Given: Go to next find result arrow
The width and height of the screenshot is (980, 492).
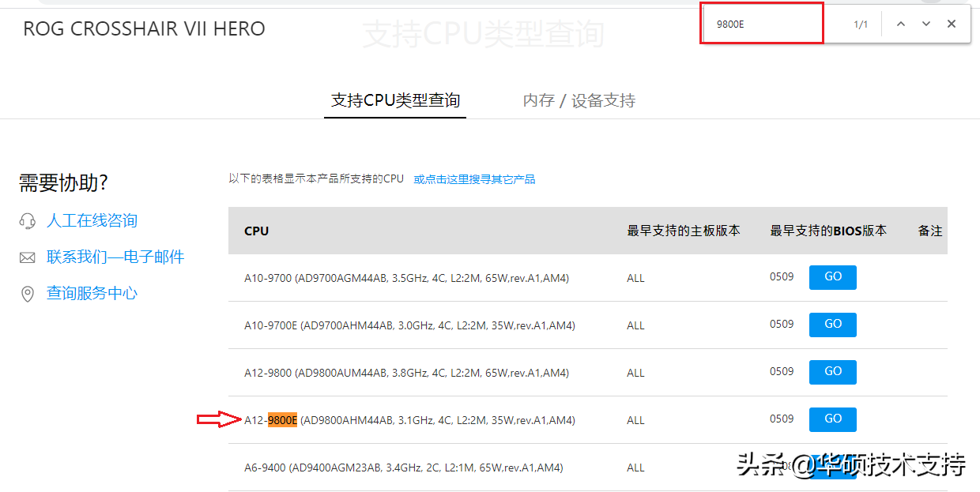Looking at the screenshot, I should (x=926, y=24).
